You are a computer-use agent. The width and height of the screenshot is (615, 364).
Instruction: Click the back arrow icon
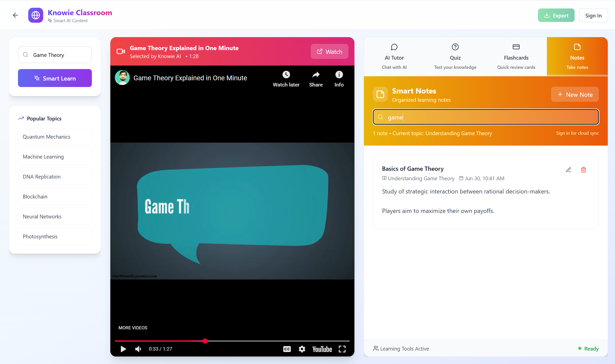coord(15,15)
